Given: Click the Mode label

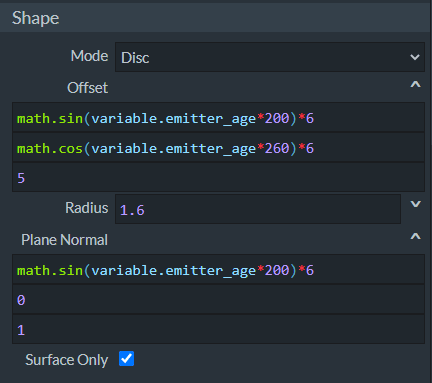Looking at the screenshot, I should tap(89, 56).
